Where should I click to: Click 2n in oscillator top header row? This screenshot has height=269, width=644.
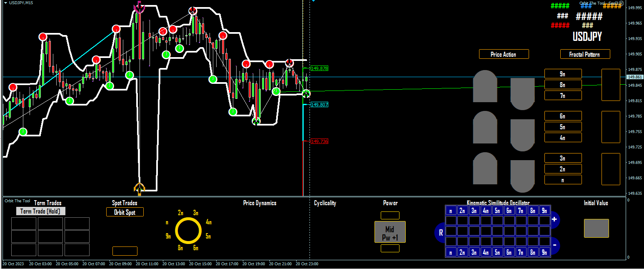[462, 211]
